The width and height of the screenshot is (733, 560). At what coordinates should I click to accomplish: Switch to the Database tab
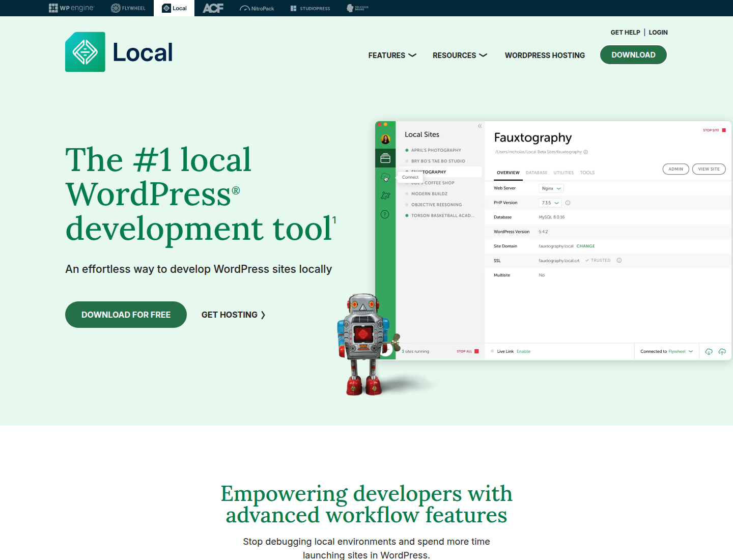(x=537, y=173)
